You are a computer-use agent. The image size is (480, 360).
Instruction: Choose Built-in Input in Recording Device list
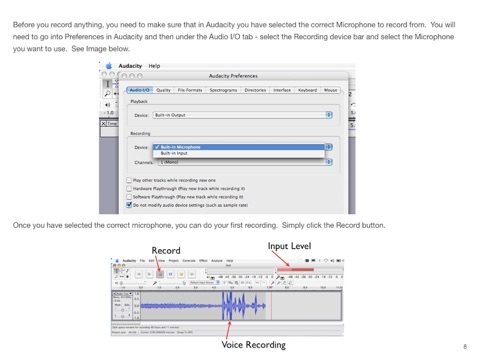click(239, 153)
